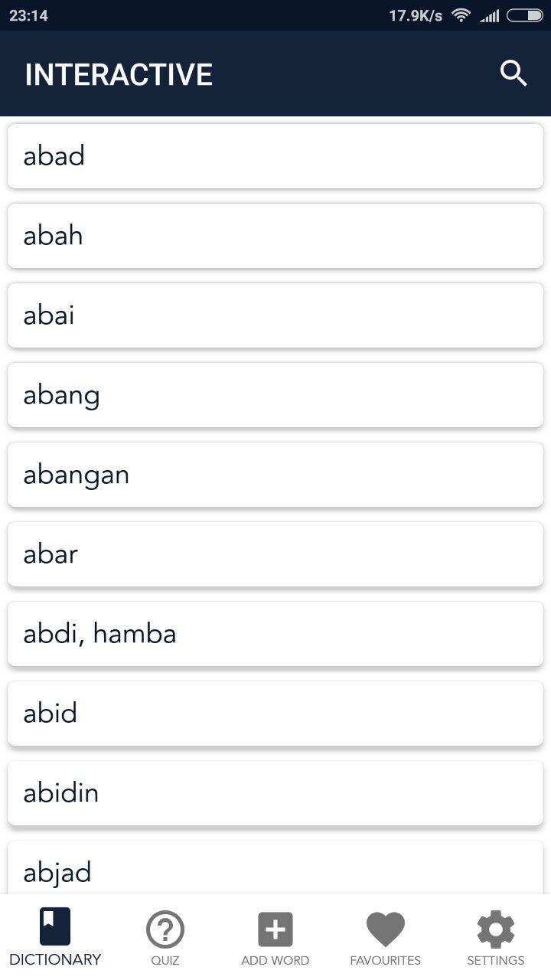Tap the "abjad" list item
Viewport: 551px width, 980px height.
tap(275, 867)
